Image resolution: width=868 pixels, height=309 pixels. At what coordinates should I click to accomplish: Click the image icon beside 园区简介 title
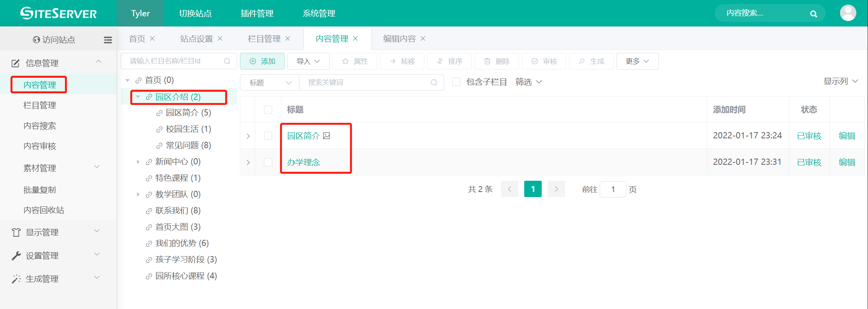(x=327, y=136)
